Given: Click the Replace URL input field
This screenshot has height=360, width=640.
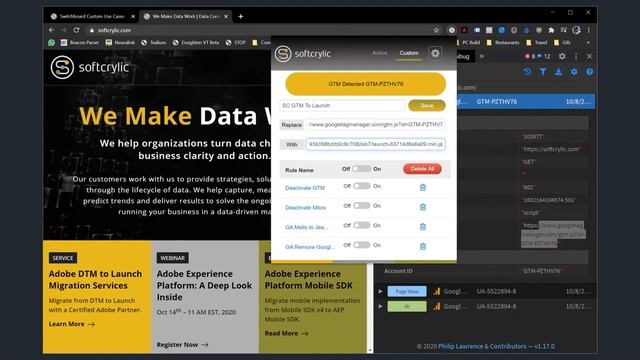Looking at the screenshot, I should (375, 124).
